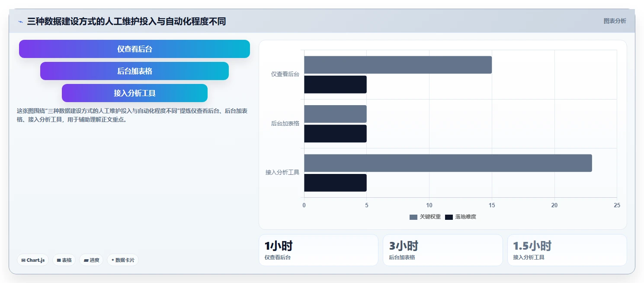Image resolution: width=644 pixels, height=283 pixels.
Task: Click the 接入分析工具 chart axis label
Action: (282, 173)
